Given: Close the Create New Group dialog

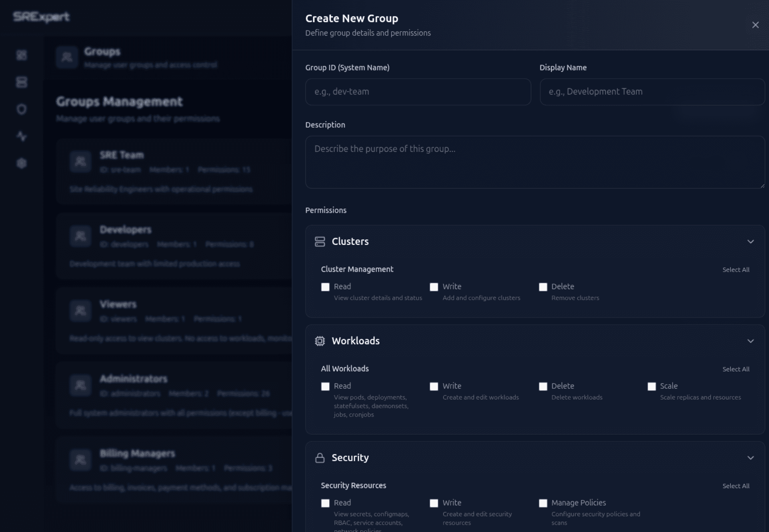Looking at the screenshot, I should [x=755, y=24].
